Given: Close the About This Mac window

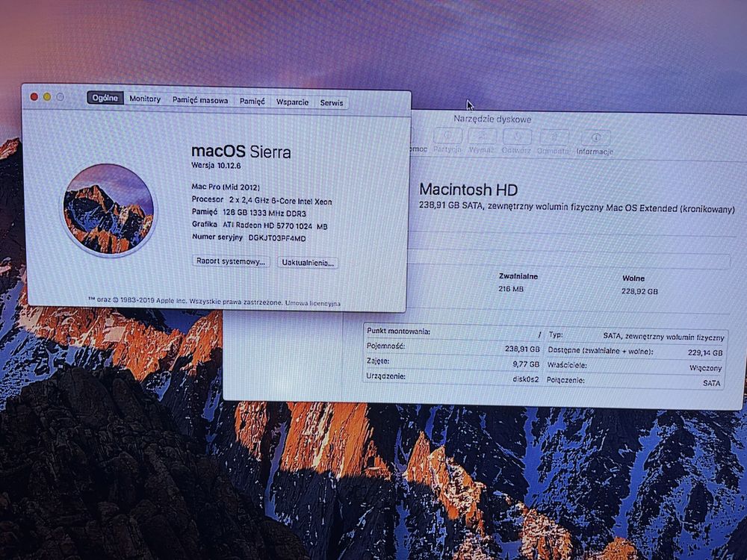Looking at the screenshot, I should click(x=34, y=96).
